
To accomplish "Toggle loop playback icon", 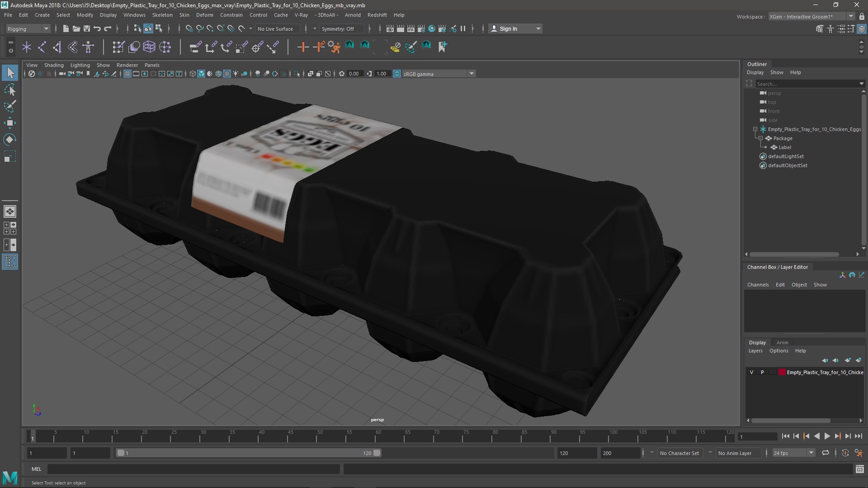I will [825, 453].
